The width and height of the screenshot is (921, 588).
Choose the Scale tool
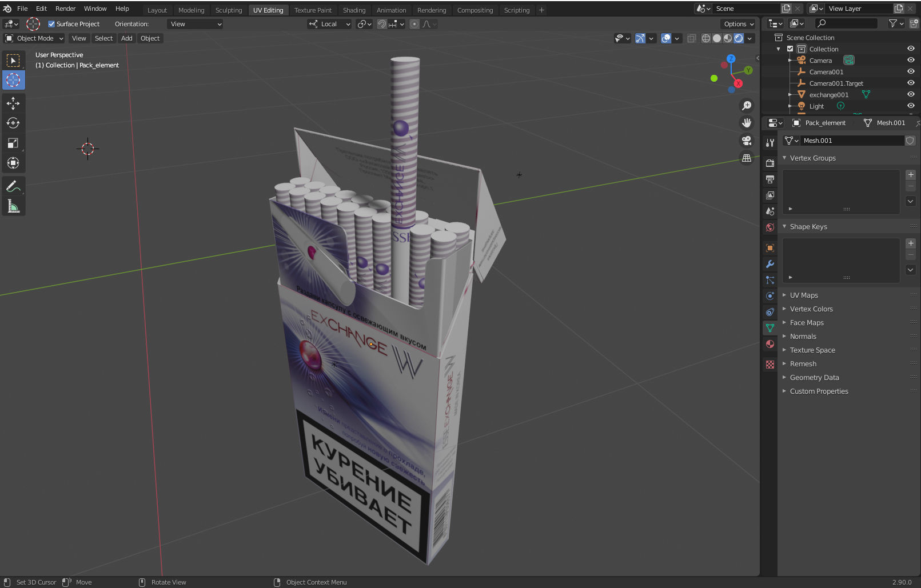coord(13,143)
